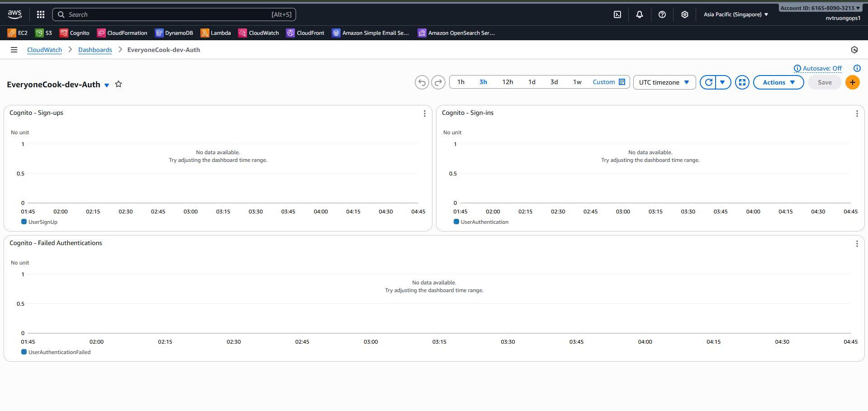The width and height of the screenshot is (868, 411).
Task: Select the 12h time range
Action: click(x=508, y=82)
